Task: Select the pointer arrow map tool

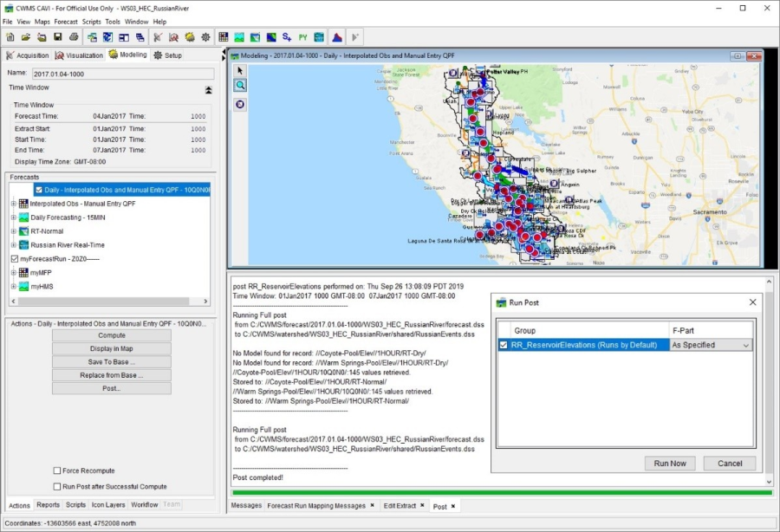Action: point(240,70)
